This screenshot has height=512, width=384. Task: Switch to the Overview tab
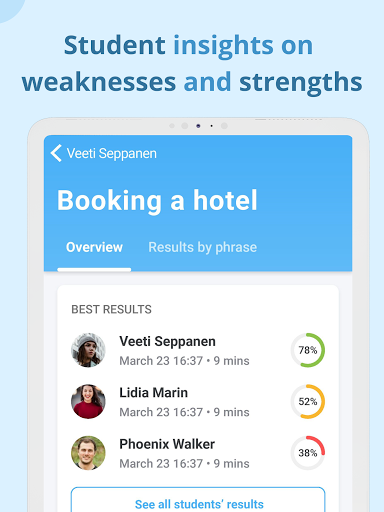94,247
